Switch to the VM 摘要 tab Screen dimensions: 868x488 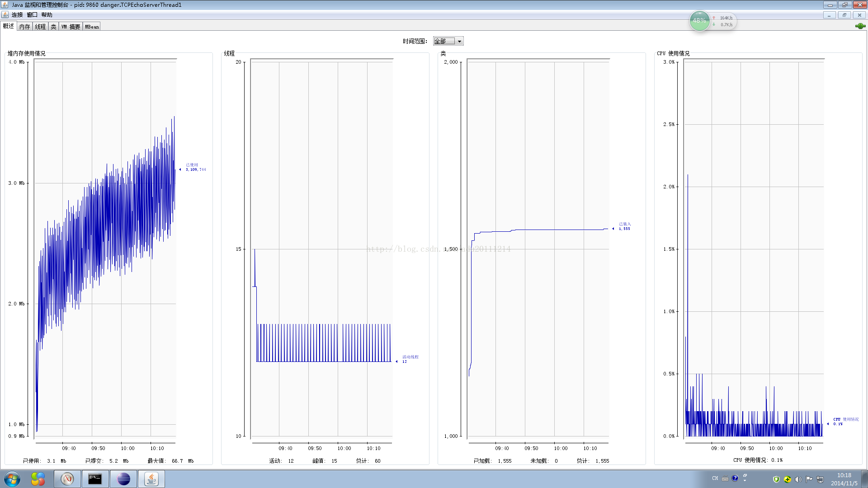(x=71, y=27)
